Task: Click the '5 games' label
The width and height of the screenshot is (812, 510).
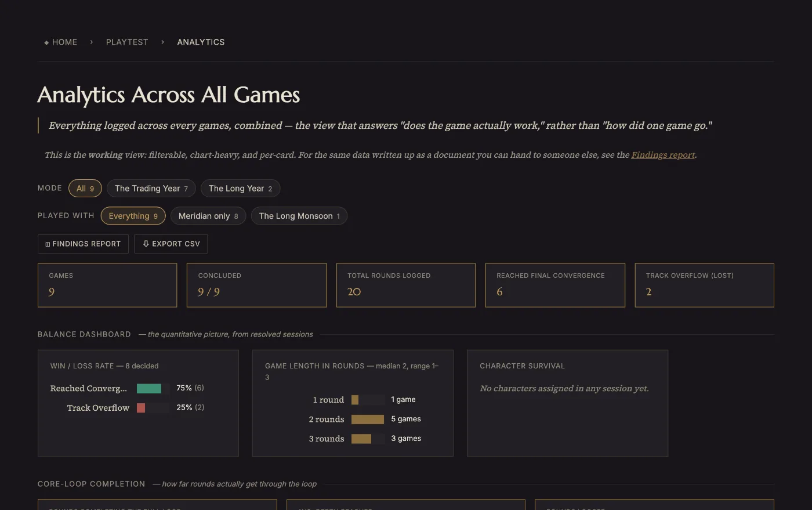Action: pos(406,419)
